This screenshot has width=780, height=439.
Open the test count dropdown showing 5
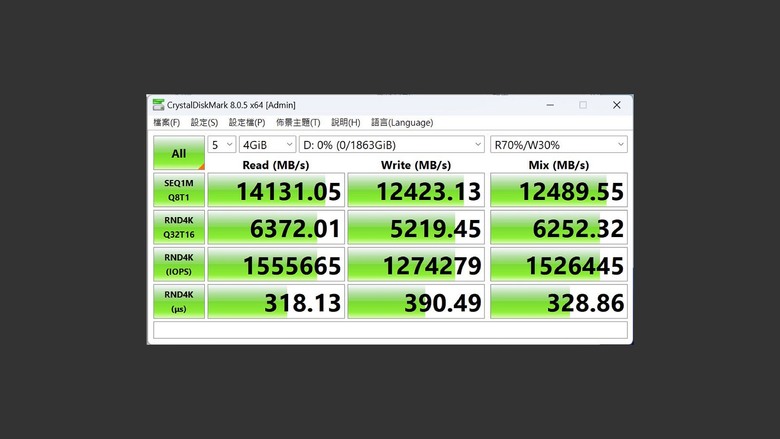pyautogui.click(x=221, y=145)
